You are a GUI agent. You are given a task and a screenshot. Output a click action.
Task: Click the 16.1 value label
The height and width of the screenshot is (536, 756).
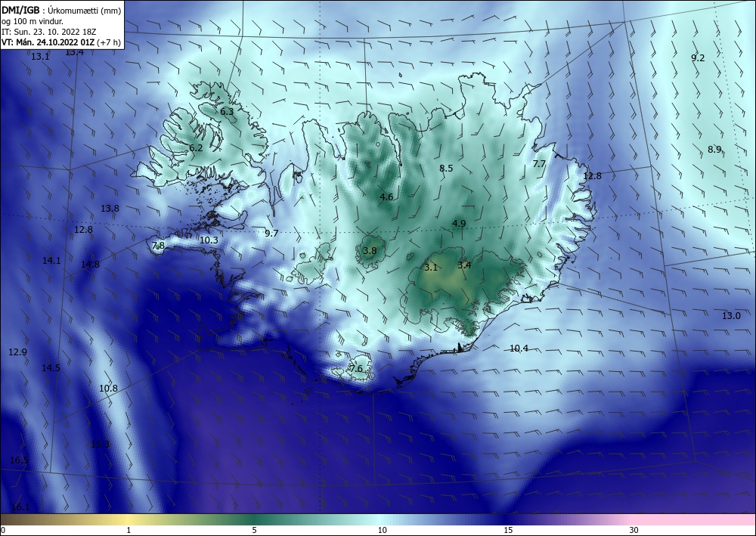point(20,507)
